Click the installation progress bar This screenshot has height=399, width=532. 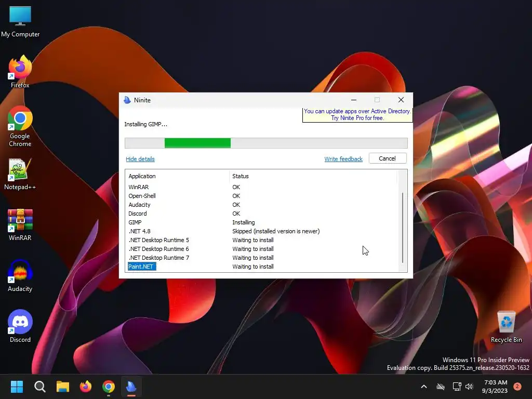click(x=266, y=143)
